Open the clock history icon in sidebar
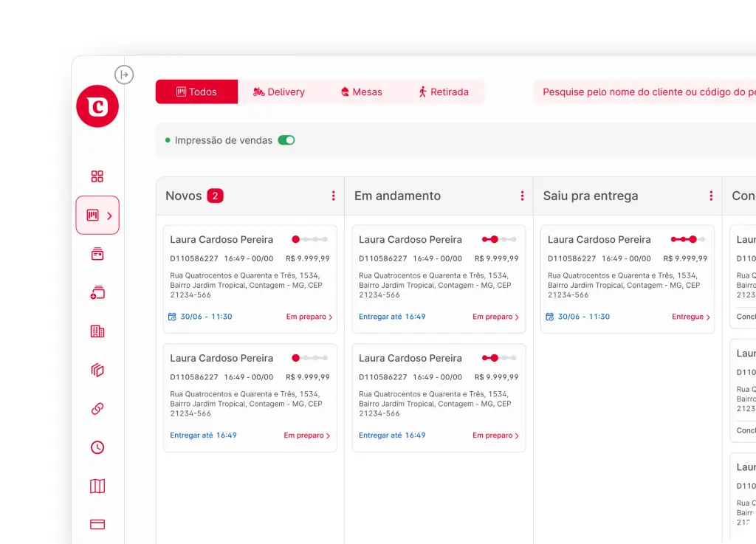The image size is (756, 544). [x=97, y=447]
